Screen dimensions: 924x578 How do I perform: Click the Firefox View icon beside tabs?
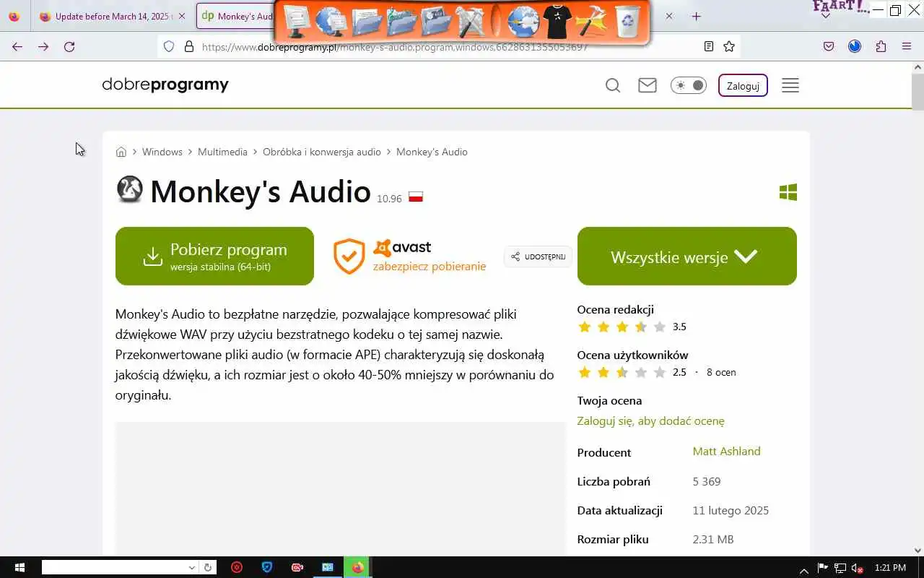14,16
